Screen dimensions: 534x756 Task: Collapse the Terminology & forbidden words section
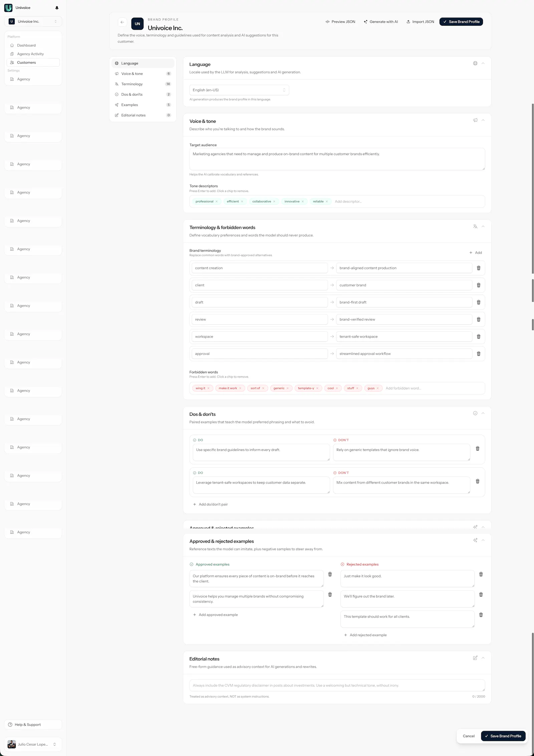483,227
